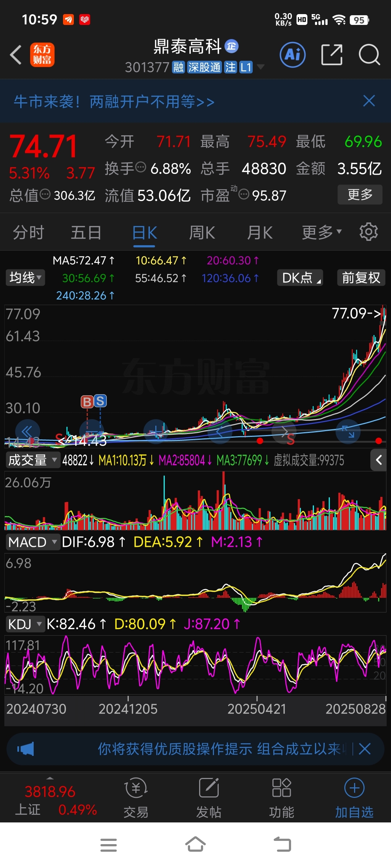Switch to the 分时 chart tab
This screenshot has width=391, height=868.
[29, 233]
